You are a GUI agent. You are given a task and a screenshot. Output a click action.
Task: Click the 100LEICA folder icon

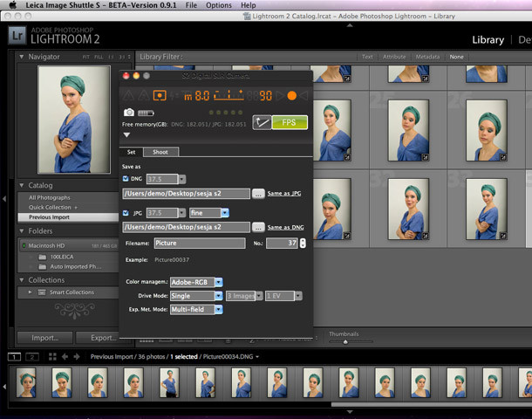43,257
